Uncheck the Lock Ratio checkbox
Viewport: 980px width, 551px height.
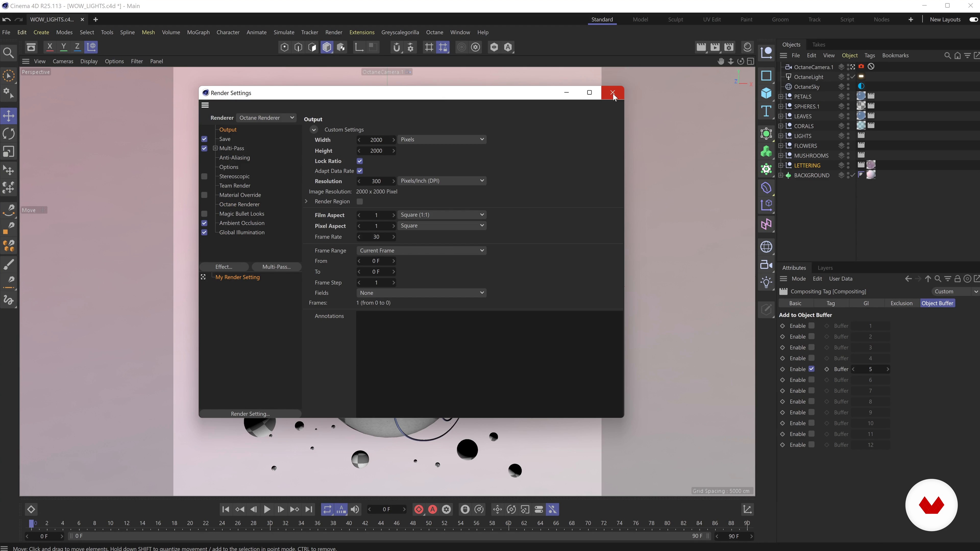360,161
